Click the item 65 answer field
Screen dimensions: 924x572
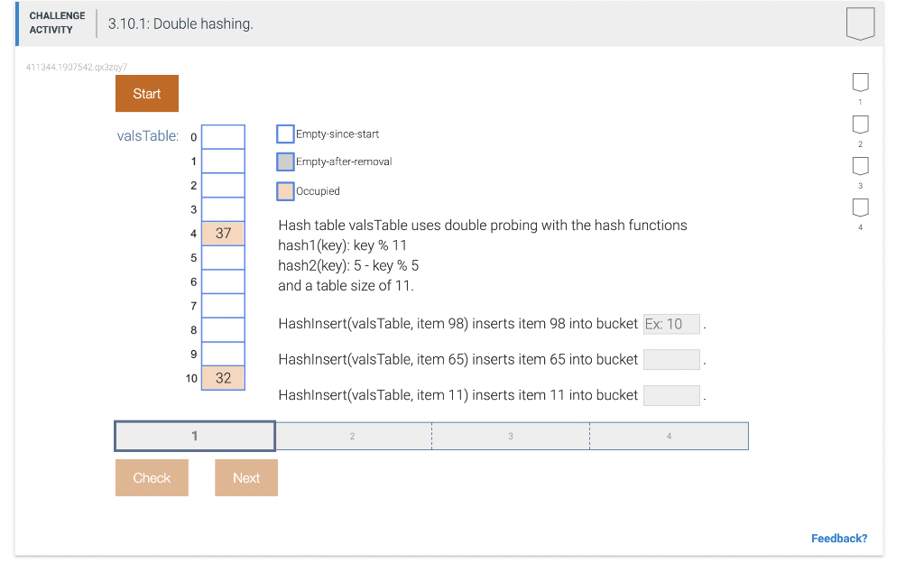pos(671,359)
